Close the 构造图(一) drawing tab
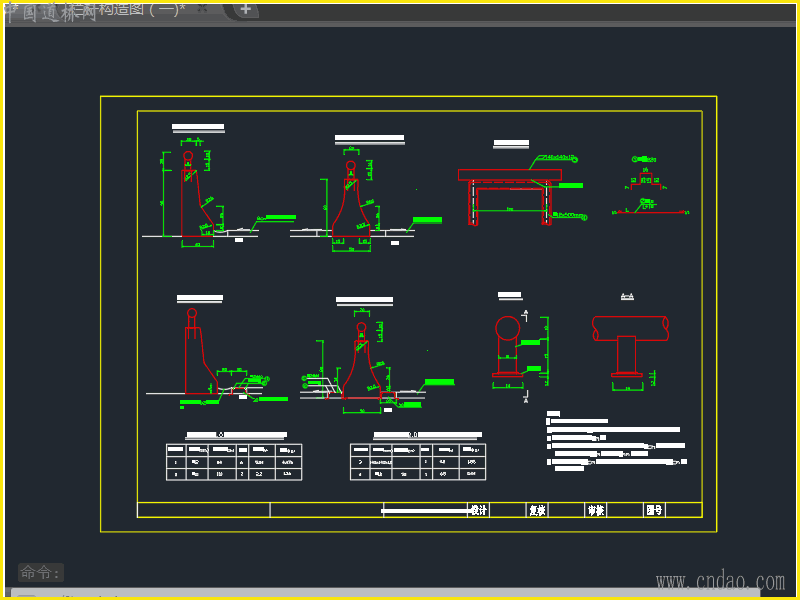The width and height of the screenshot is (800, 600). point(203,9)
